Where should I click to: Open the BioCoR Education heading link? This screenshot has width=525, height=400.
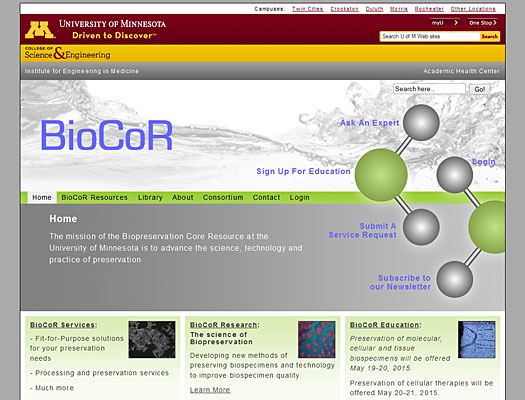[x=385, y=325]
